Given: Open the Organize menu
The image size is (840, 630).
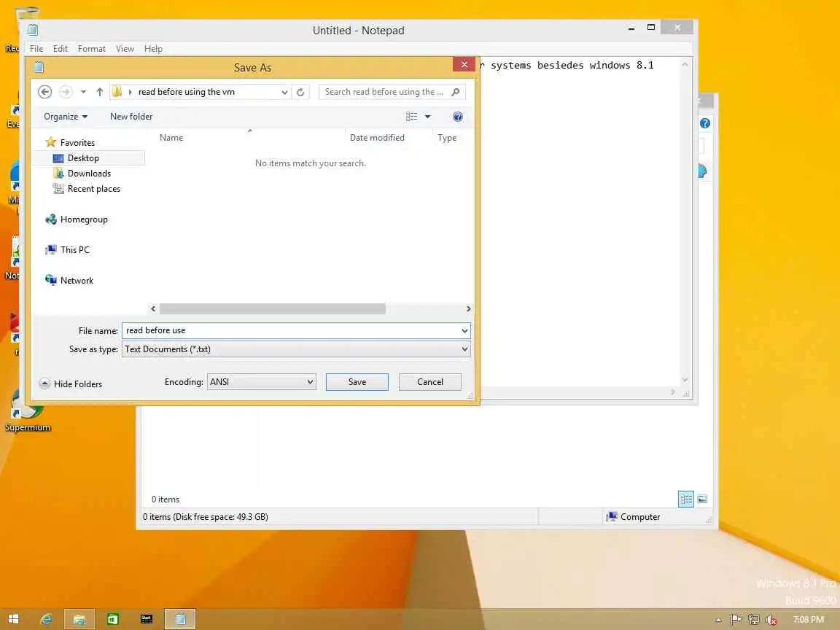Looking at the screenshot, I should pyautogui.click(x=66, y=117).
